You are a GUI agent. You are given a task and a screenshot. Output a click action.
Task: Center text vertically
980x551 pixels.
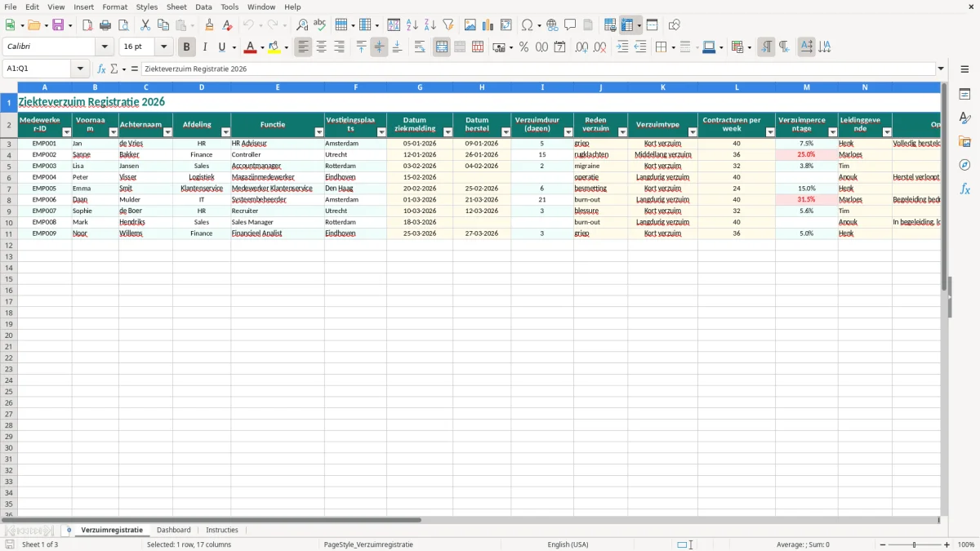coord(380,47)
